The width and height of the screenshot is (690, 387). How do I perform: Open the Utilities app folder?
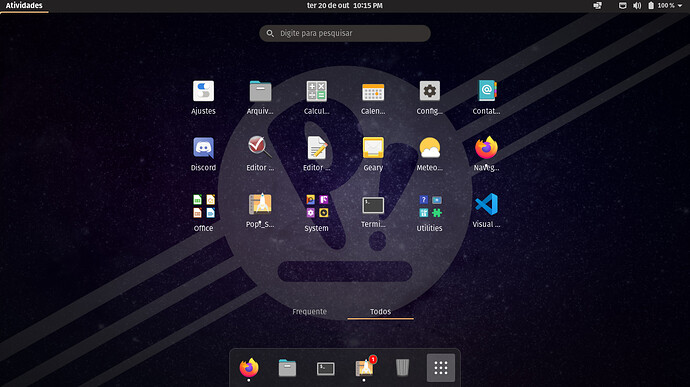430,206
